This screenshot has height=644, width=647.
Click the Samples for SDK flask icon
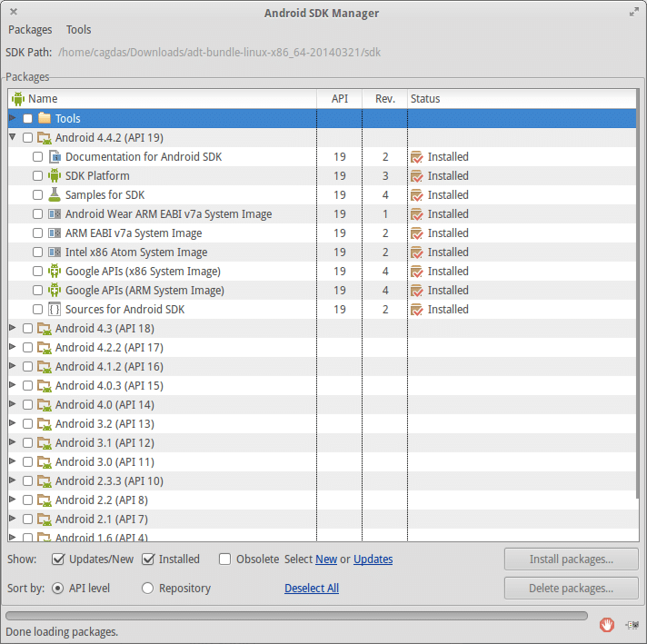click(x=55, y=194)
